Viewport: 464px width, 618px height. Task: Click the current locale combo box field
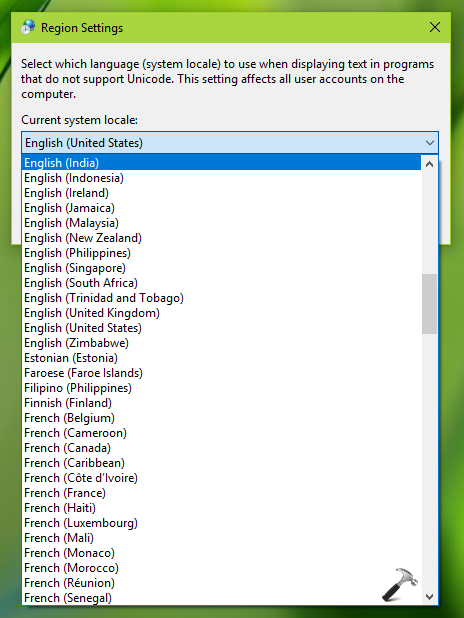click(x=230, y=143)
